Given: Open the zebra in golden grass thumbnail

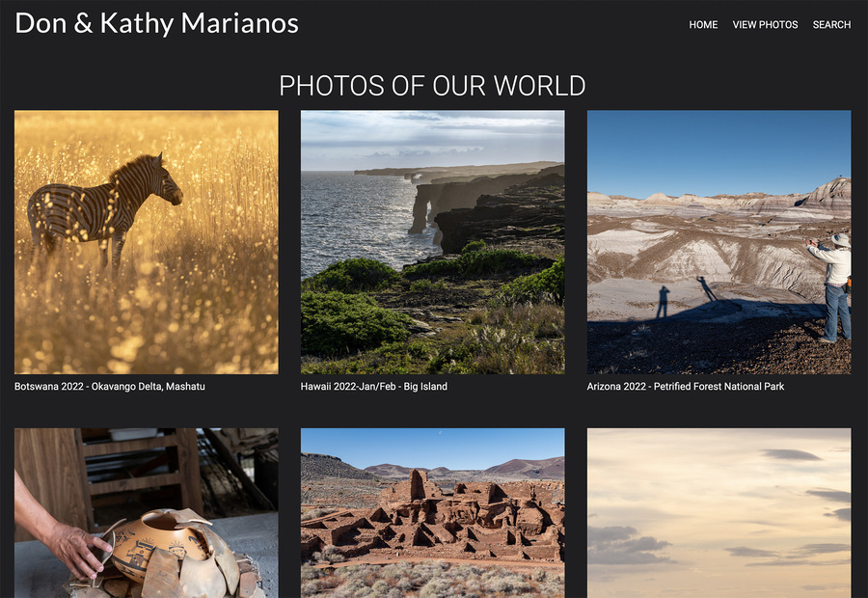Looking at the screenshot, I should point(147,242).
